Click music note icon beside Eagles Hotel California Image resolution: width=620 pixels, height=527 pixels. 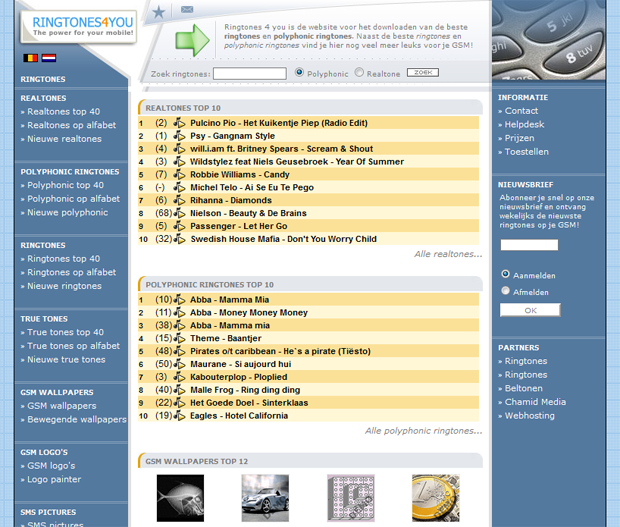179,416
